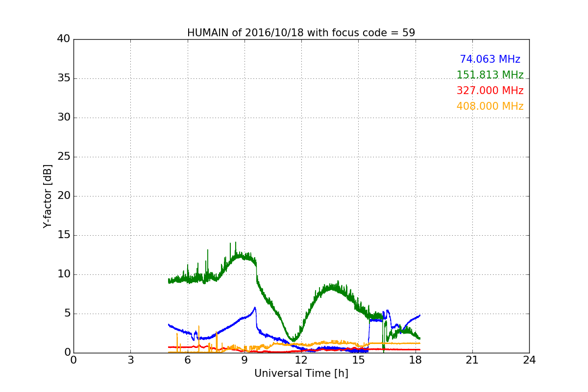Viewport: 588px width, 392px height.
Task: Click the x-axis tick label 21
Action: tap(472, 360)
